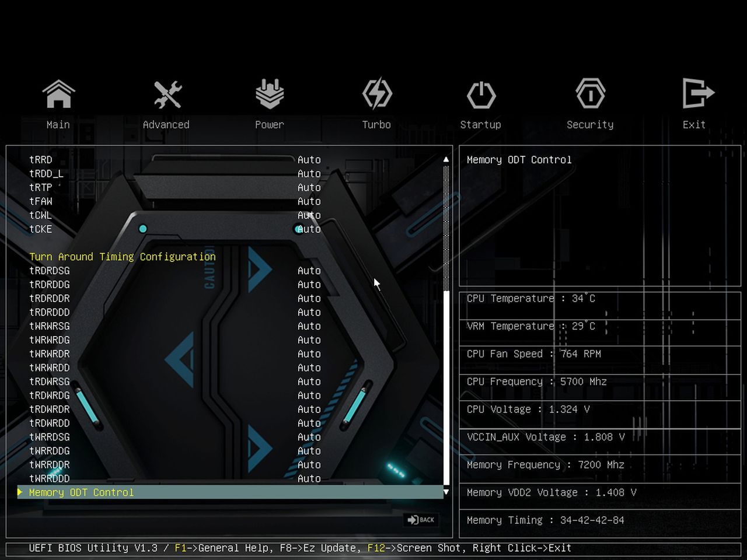Switch to the Main tab label

(58, 125)
